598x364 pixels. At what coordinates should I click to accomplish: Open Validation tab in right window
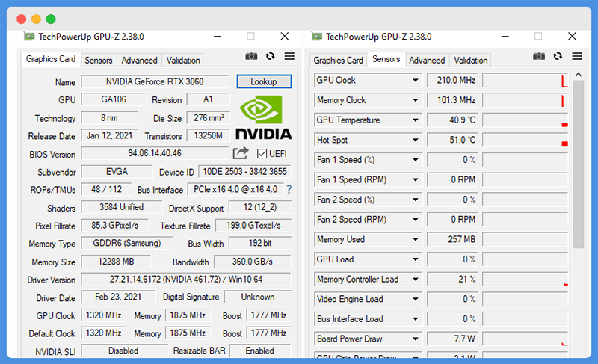471,61
